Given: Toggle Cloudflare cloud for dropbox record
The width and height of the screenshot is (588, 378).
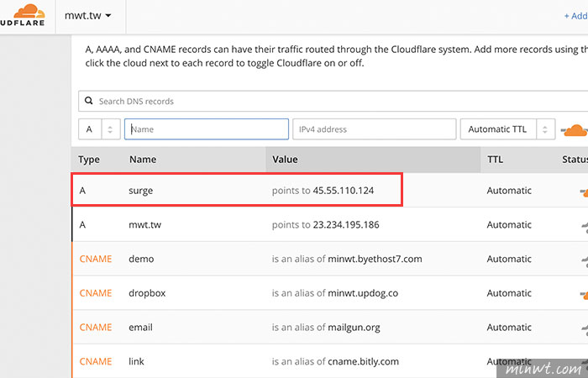Looking at the screenshot, I should tap(584, 294).
